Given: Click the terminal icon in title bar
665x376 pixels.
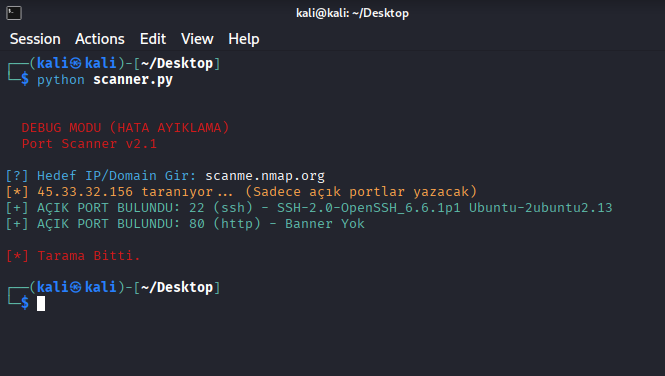Looking at the screenshot, I should click(x=14, y=13).
